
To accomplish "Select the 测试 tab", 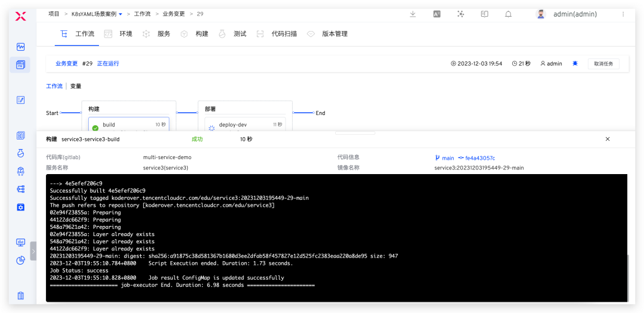I will click(x=232, y=33).
